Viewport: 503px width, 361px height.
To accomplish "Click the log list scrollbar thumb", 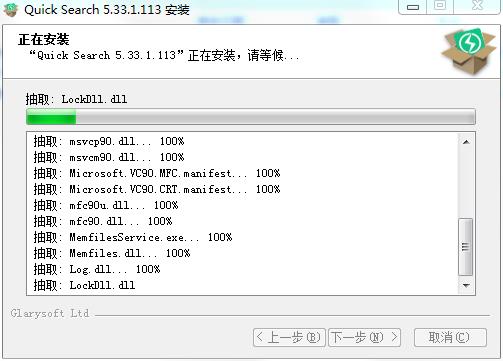I will pyautogui.click(x=466, y=247).
